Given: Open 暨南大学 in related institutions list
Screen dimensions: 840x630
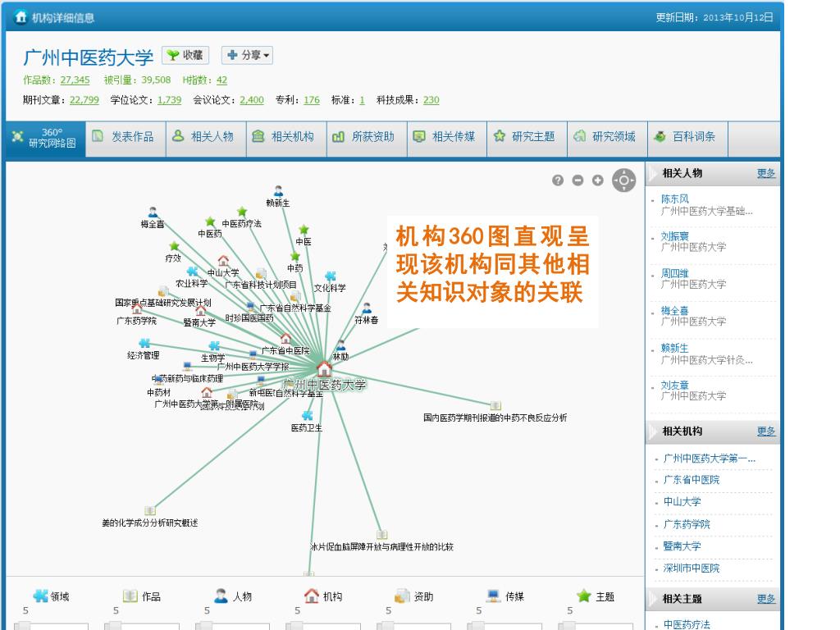Looking at the screenshot, I should 682,546.
